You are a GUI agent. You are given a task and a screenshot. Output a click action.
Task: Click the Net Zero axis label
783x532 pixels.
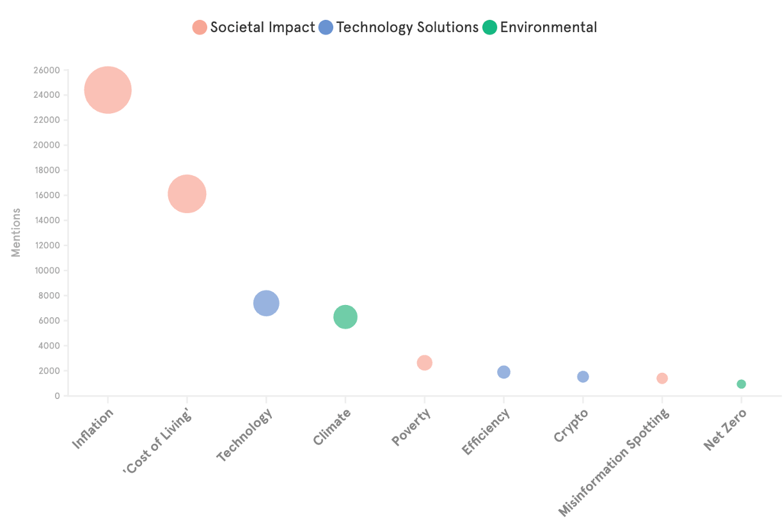pos(725,430)
